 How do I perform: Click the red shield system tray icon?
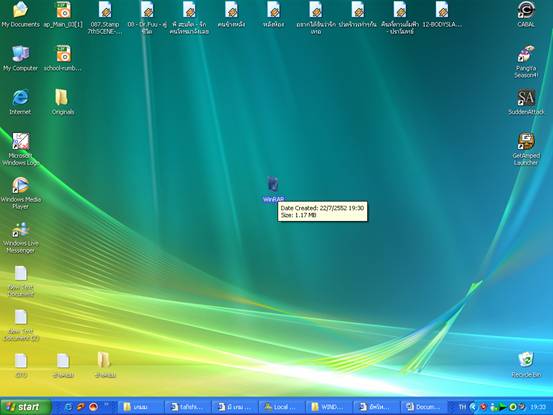coord(484,407)
